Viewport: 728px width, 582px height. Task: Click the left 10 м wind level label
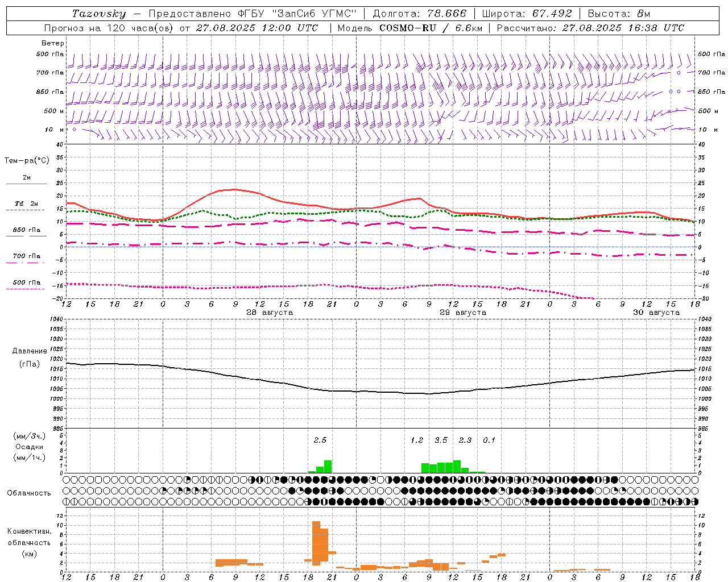(54, 130)
